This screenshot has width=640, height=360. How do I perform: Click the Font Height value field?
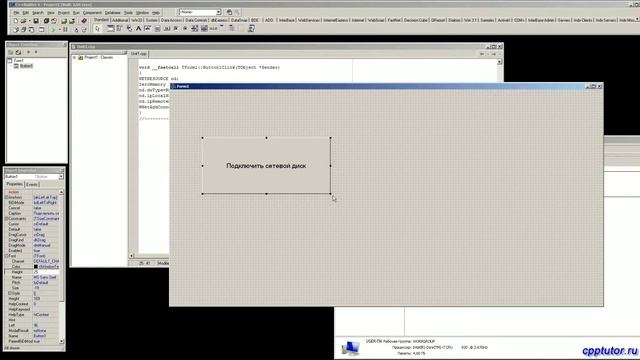coord(46,272)
